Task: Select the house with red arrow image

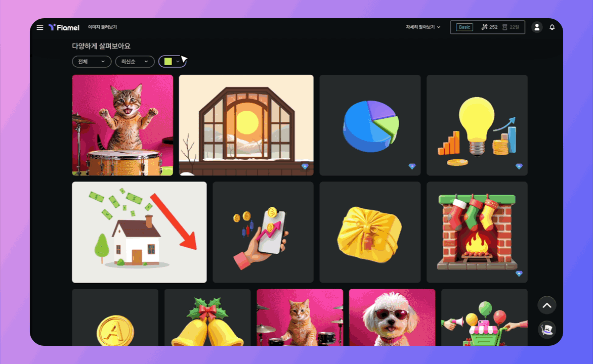Action: pyautogui.click(x=139, y=232)
